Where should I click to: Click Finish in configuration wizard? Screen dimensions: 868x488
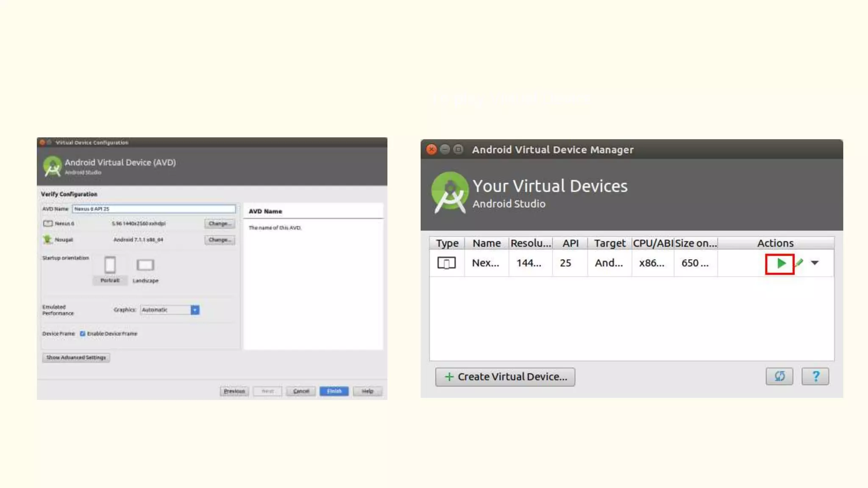point(334,391)
